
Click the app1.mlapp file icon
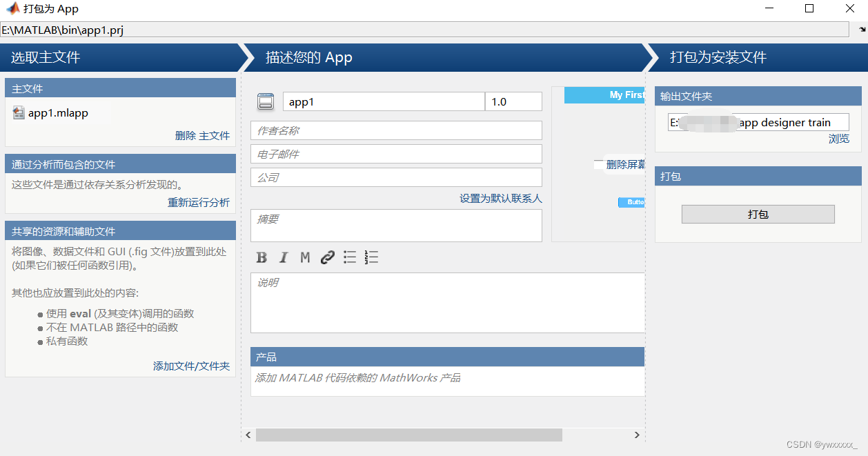coord(19,113)
